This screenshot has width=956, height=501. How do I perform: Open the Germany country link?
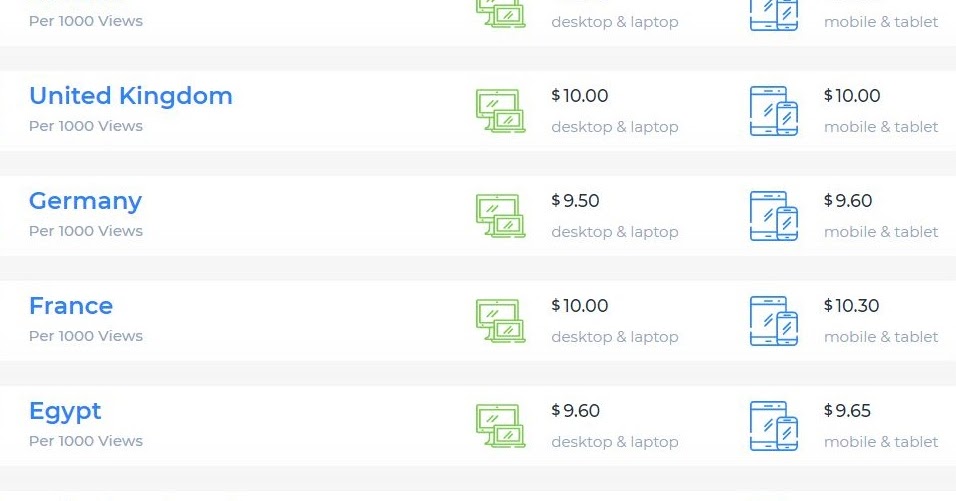pyautogui.click(x=86, y=201)
